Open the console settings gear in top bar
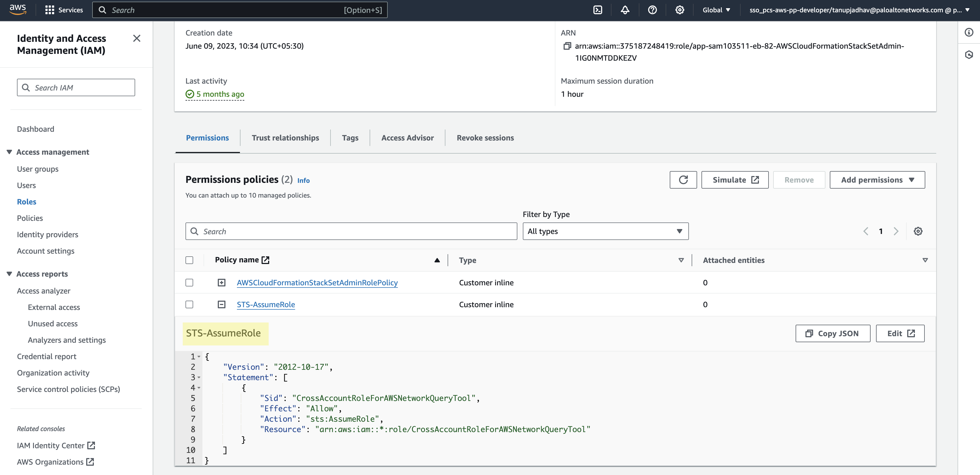The image size is (980, 475). (680, 10)
